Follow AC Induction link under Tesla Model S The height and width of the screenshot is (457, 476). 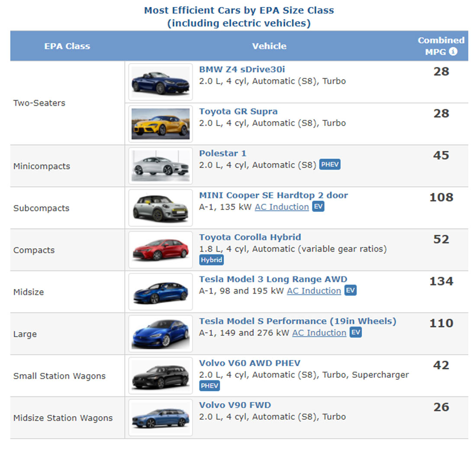click(319, 333)
